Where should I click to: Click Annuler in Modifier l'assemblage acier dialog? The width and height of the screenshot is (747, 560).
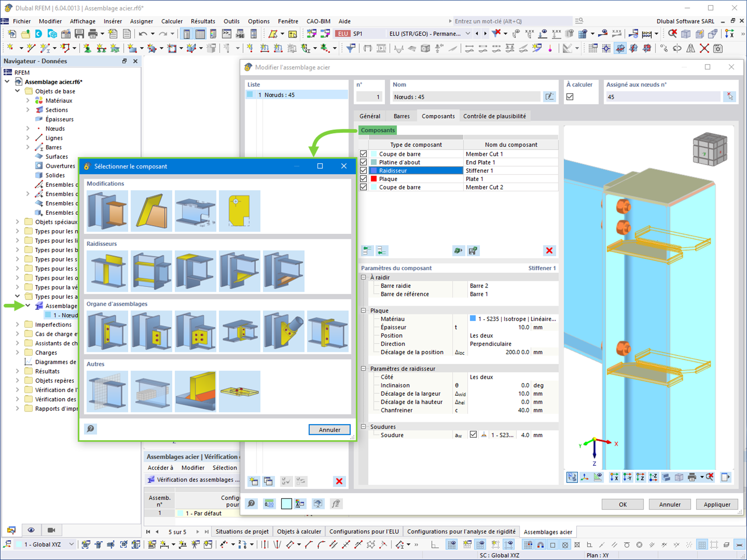(670, 504)
